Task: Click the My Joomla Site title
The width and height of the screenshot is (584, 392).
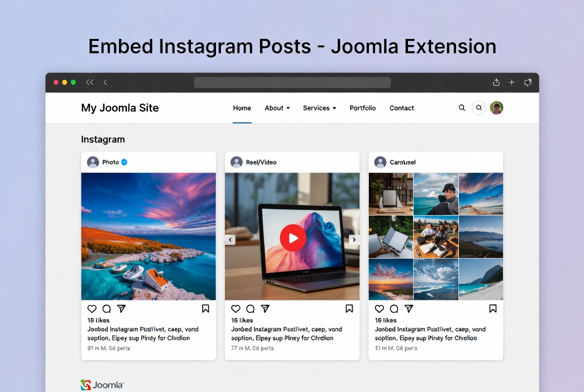Action: pyautogui.click(x=120, y=107)
